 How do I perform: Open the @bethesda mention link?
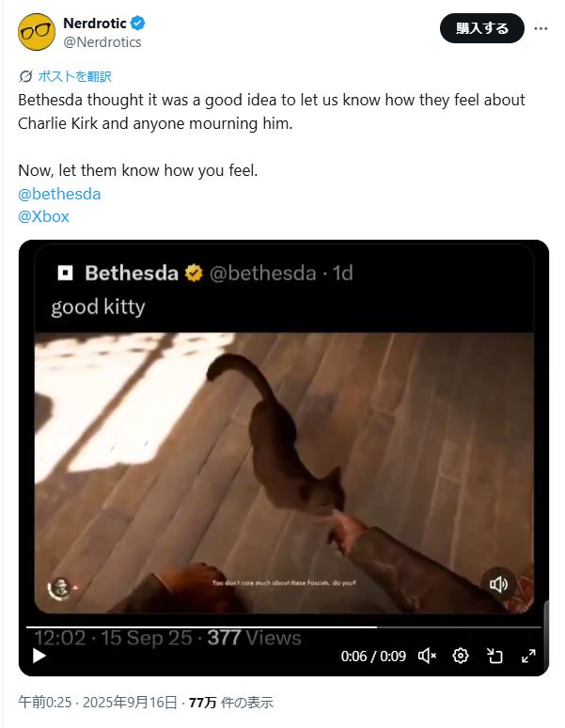59,194
